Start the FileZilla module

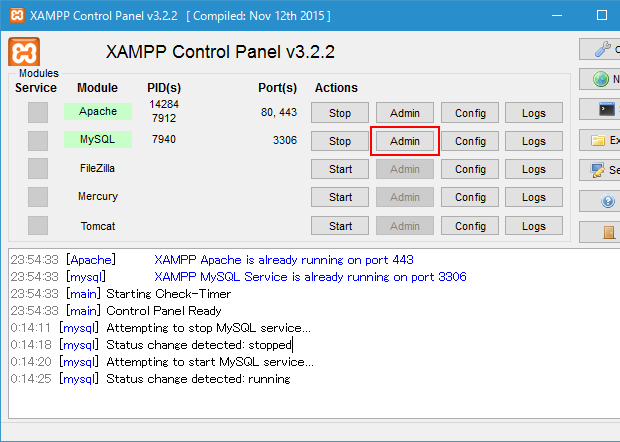pos(340,169)
